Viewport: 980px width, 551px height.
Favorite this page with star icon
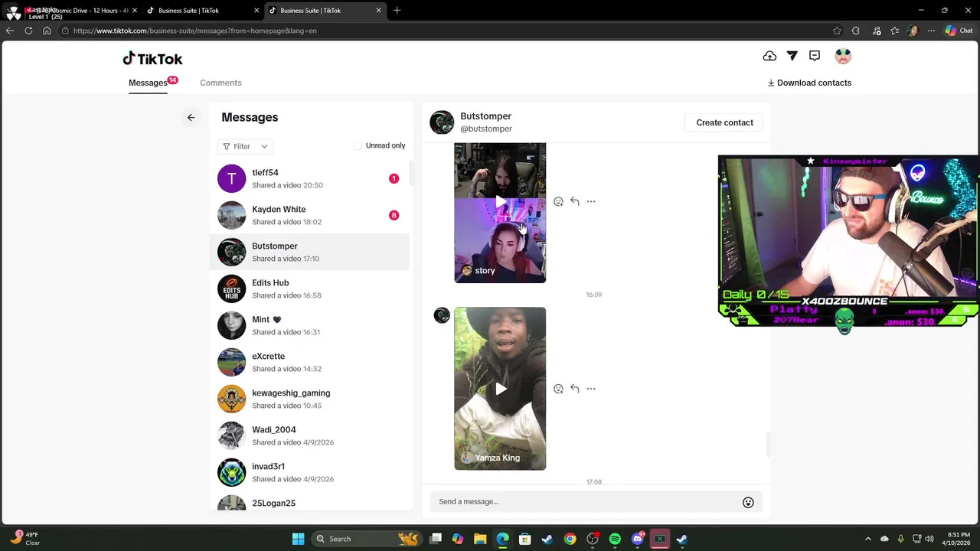837,31
